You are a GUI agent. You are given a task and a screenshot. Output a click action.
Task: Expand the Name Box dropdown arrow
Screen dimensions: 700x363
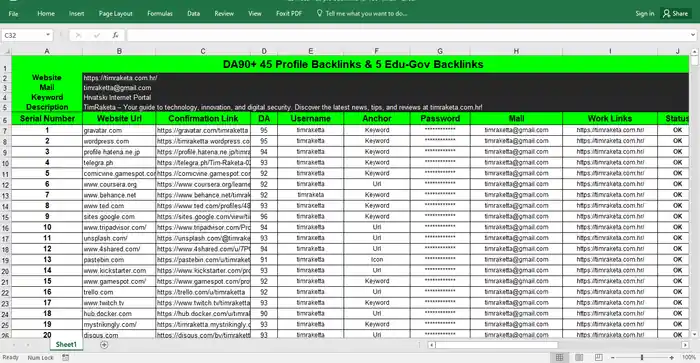[48, 35]
